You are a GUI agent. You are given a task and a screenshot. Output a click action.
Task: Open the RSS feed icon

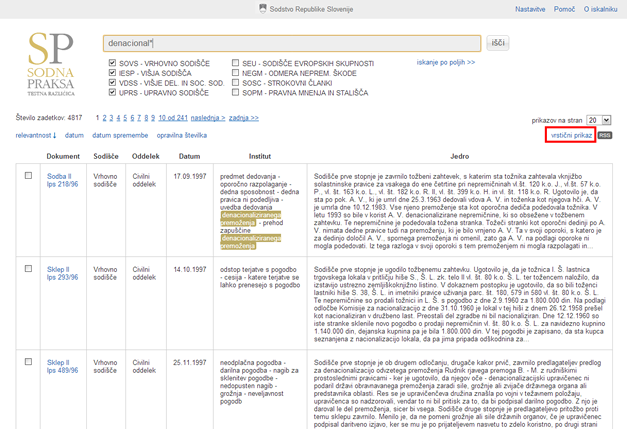tap(605, 136)
